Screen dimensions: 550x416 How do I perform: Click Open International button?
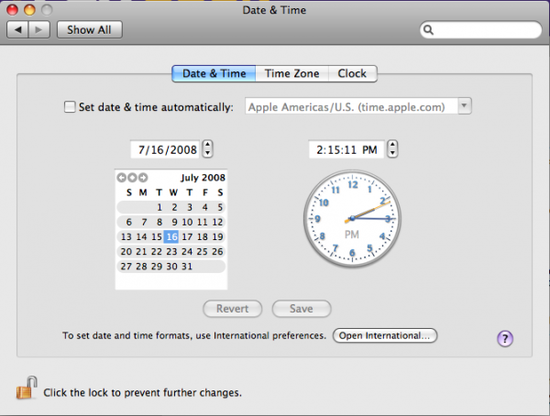[384, 336]
